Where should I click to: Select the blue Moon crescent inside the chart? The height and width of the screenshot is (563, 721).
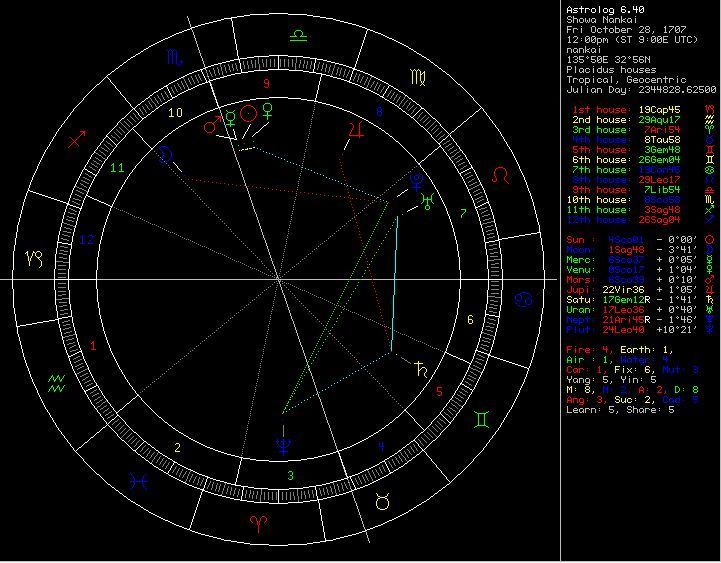pos(165,155)
